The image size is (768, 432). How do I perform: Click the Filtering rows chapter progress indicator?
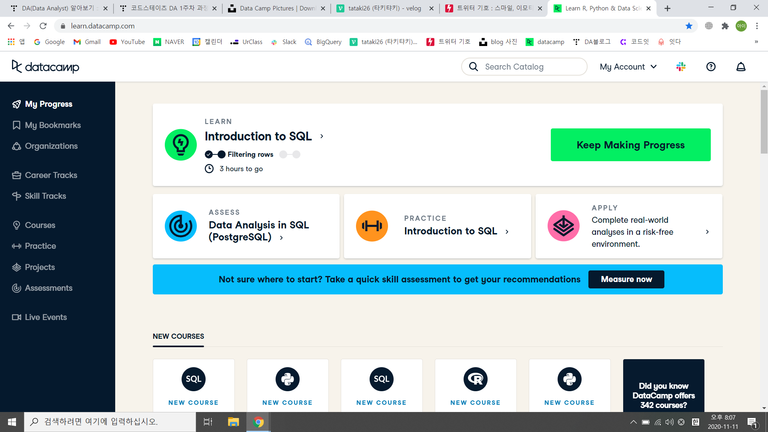pyautogui.click(x=252, y=154)
